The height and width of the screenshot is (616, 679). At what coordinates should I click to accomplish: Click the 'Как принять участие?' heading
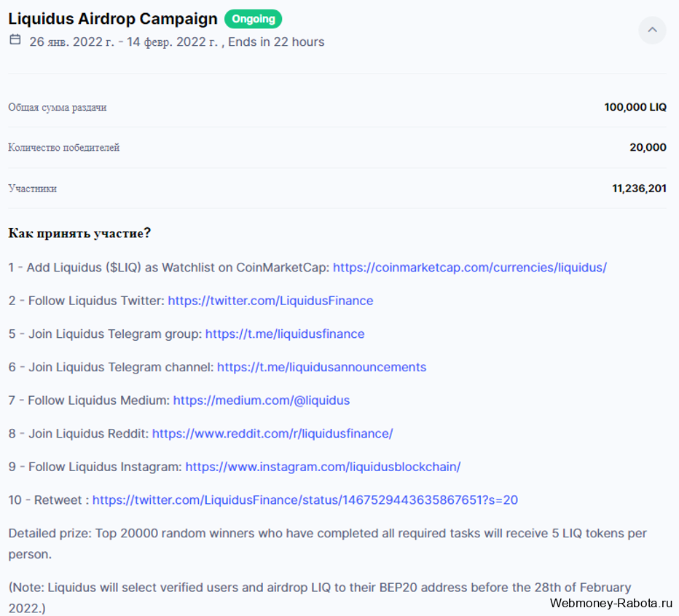click(79, 233)
